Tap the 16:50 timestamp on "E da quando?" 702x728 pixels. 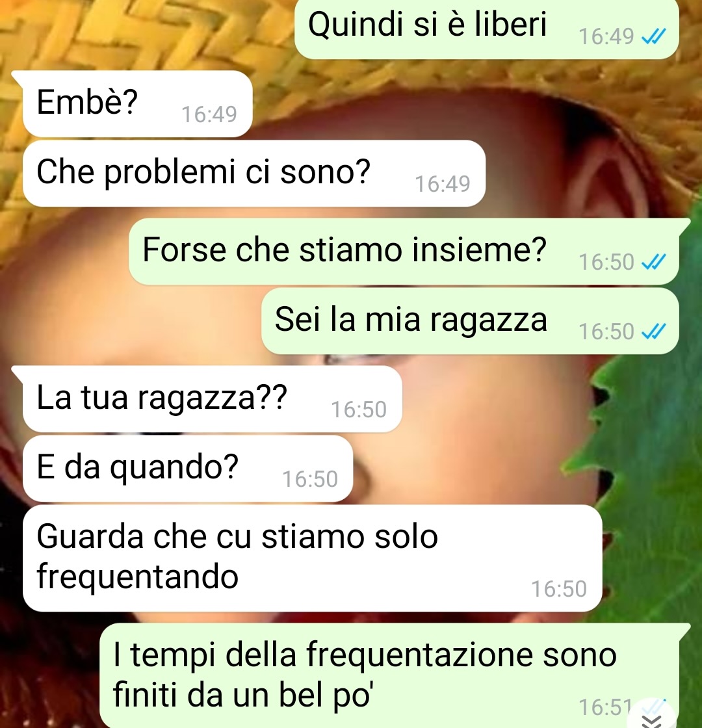[309, 479]
